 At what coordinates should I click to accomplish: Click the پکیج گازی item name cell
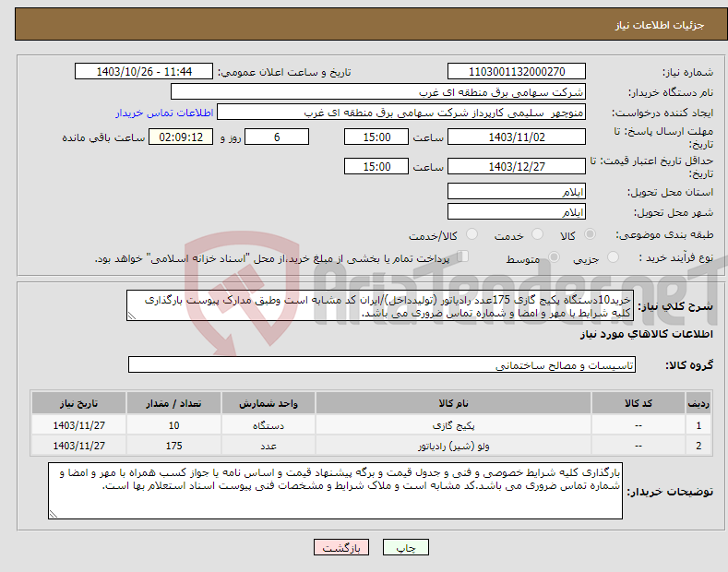coord(453,424)
